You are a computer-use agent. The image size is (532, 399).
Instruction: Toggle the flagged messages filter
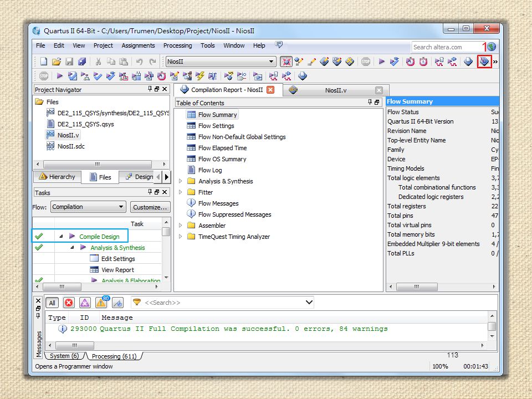pyautogui.click(x=117, y=303)
